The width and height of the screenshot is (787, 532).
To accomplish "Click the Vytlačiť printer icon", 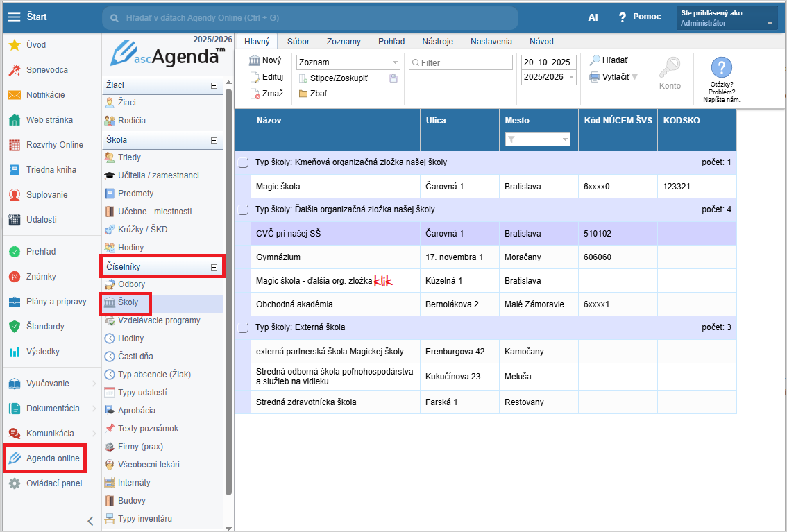I will (595, 77).
